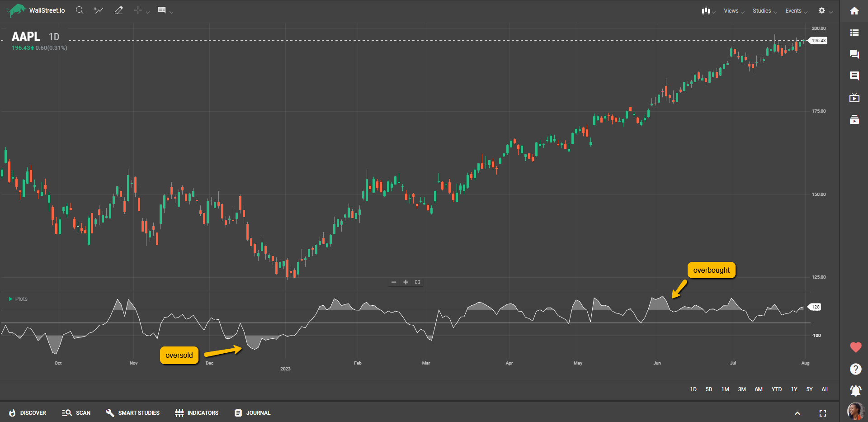Click the Discover button

[28, 413]
